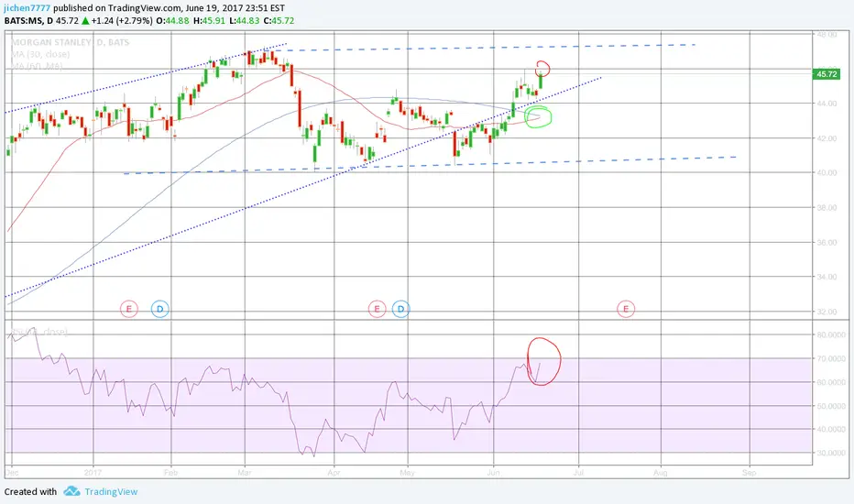The image size is (854, 504).
Task: Click the 60.0000 RSI axis label
Action: [x=830, y=382]
